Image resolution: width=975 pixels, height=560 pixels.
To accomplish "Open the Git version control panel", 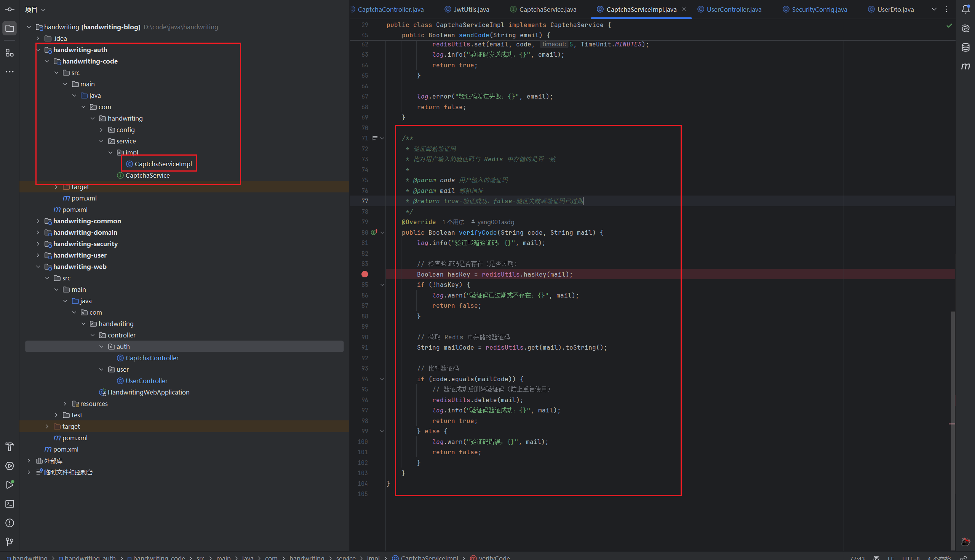I will [x=10, y=541].
